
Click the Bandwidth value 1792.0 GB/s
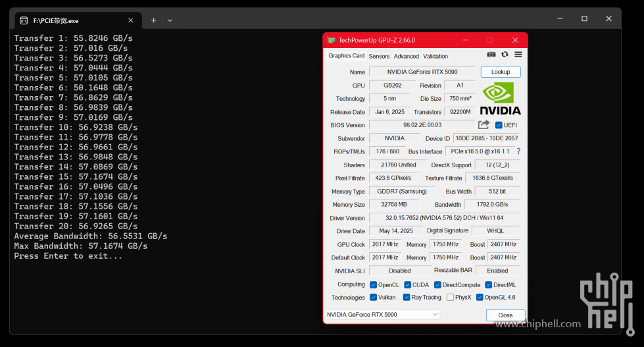click(x=492, y=204)
